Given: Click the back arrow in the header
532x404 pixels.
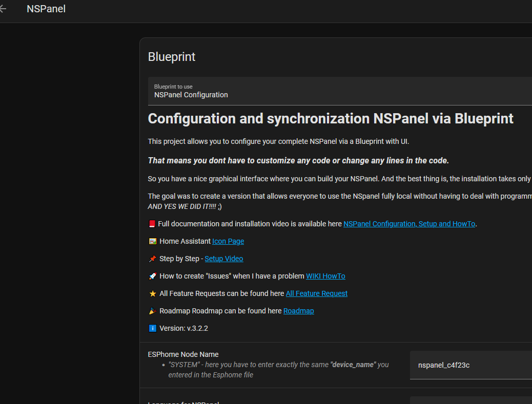Looking at the screenshot, I should click(x=3, y=9).
